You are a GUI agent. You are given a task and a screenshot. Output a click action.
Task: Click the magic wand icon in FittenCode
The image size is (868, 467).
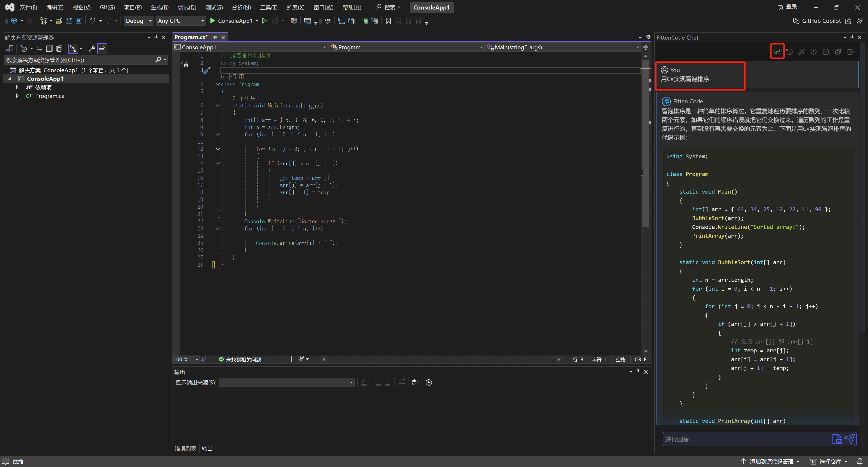pyautogui.click(x=801, y=52)
